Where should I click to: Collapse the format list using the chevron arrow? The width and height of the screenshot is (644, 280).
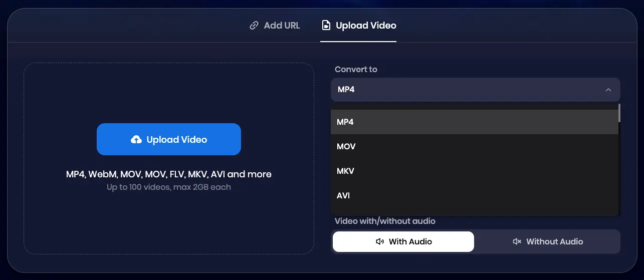(x=608, y=90)
